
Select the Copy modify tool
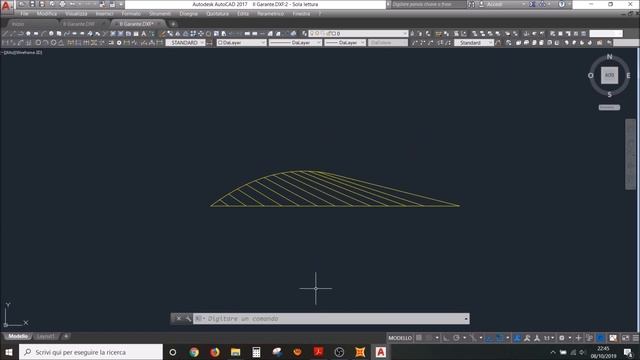pos(170,33)
